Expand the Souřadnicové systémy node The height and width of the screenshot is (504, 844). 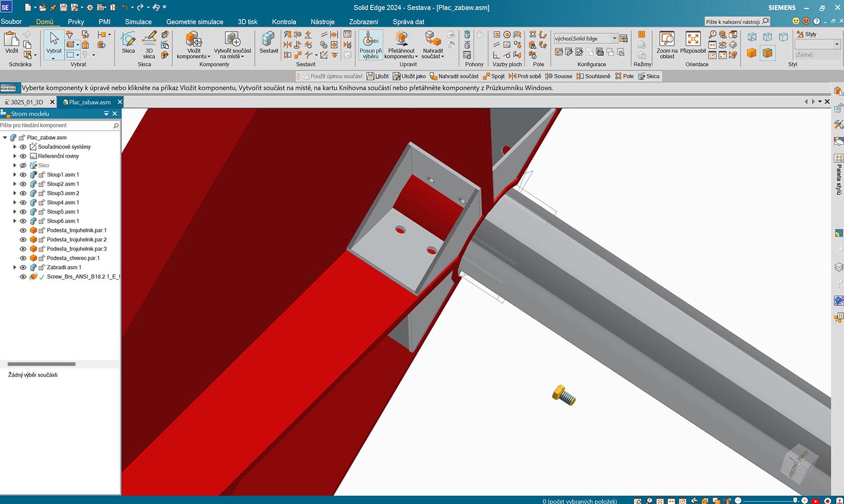point(15,147)
